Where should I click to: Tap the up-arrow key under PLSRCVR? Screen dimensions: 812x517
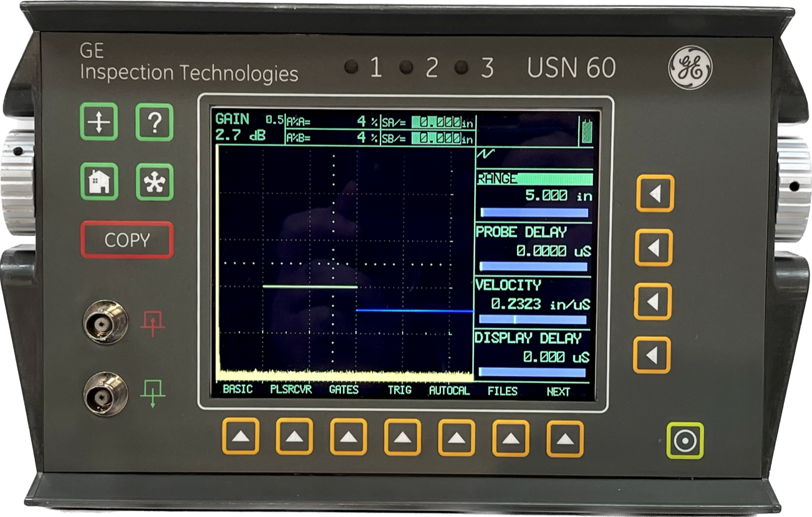coord(294,437)
